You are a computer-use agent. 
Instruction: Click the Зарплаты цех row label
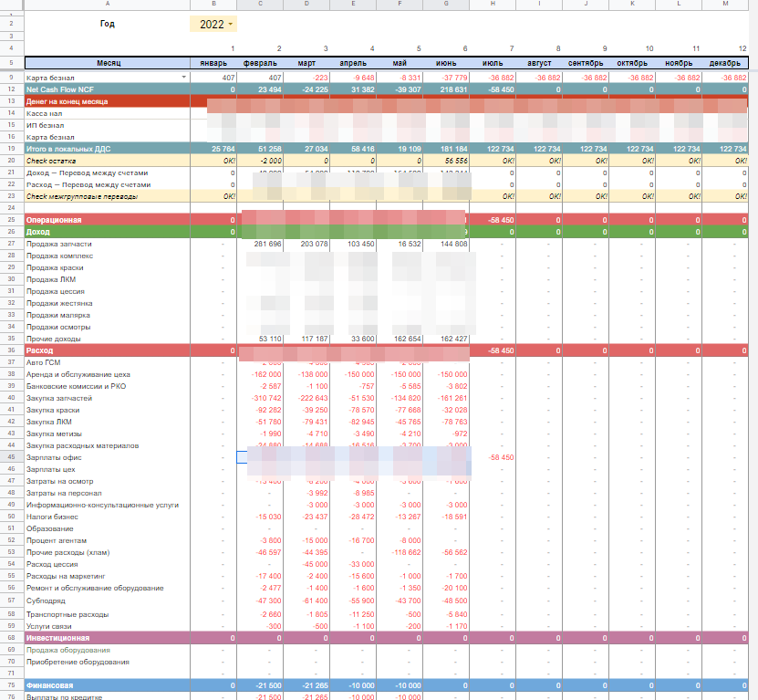pos(51,469)
